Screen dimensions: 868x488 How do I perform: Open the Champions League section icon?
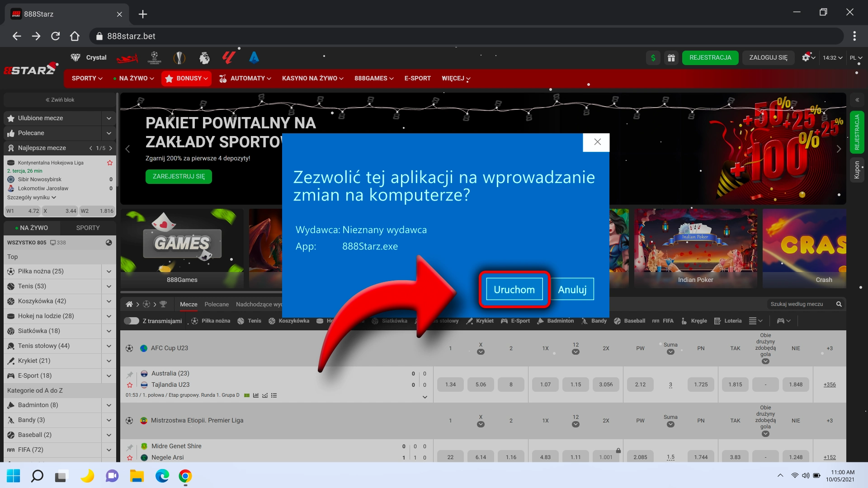click(x=154, y=57)
